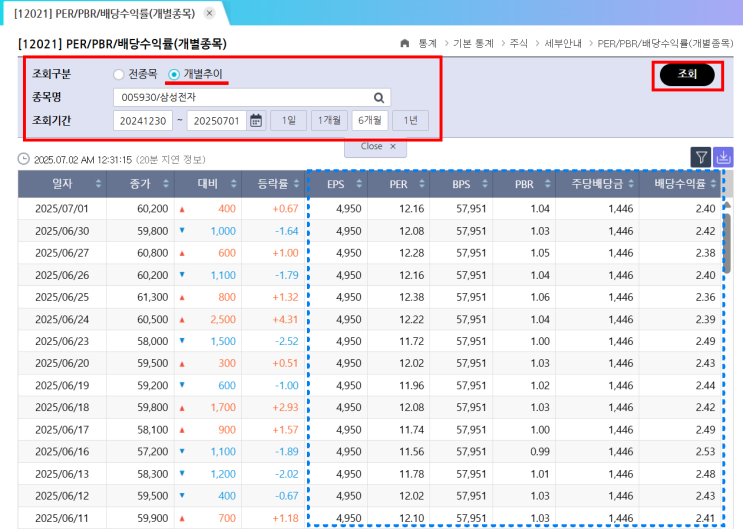Click date cell 2025/07/01
This screenshot has width=743, height=529.
click(x=62, y=209)
